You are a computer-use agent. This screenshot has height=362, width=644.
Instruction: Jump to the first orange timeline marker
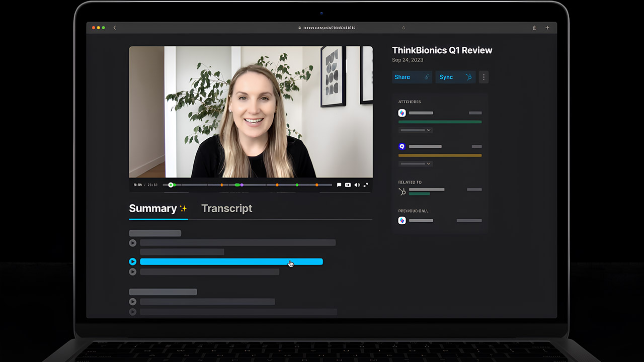[x=222, y=185]
